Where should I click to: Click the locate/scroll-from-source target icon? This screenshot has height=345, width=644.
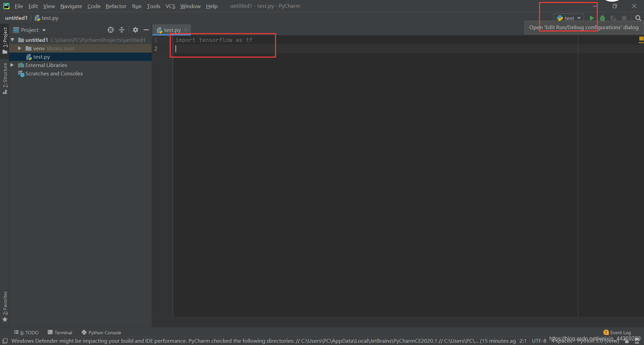point(111,30)
